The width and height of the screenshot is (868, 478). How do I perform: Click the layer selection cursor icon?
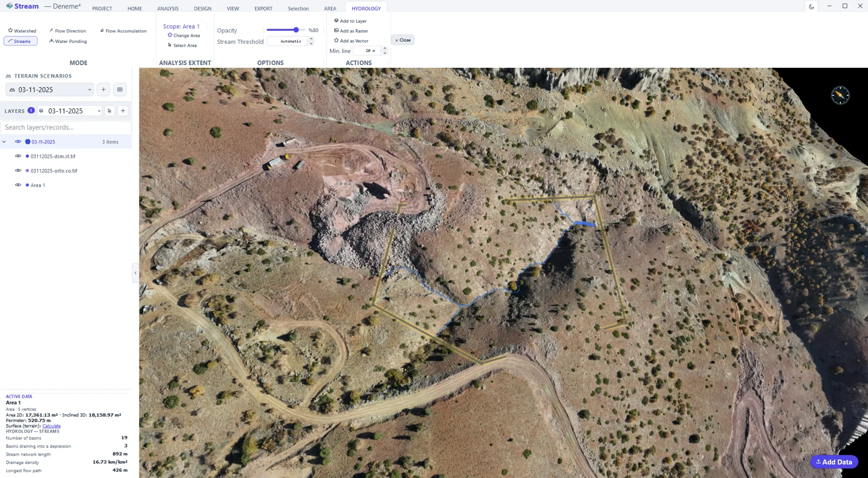(110, 111)
